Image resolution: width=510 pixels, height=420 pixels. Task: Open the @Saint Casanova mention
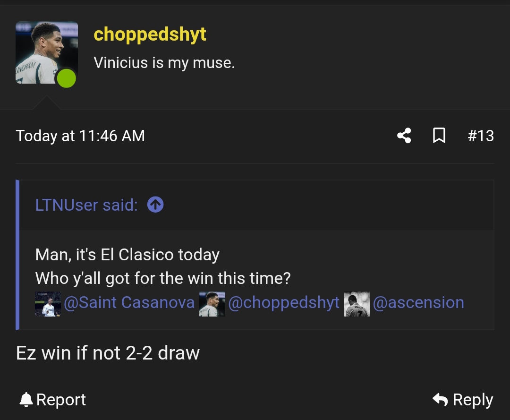(129, 303)
